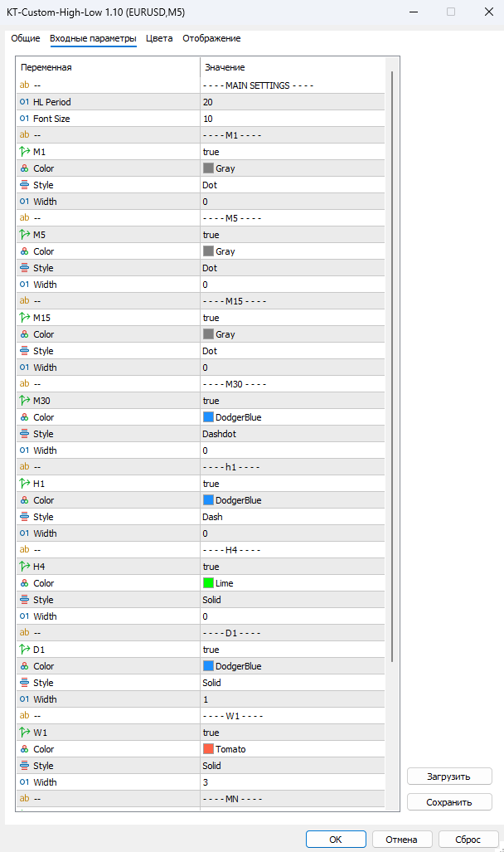Click the integer icon beside HL Period
This screenshot has width=504, height=852.
24,101
